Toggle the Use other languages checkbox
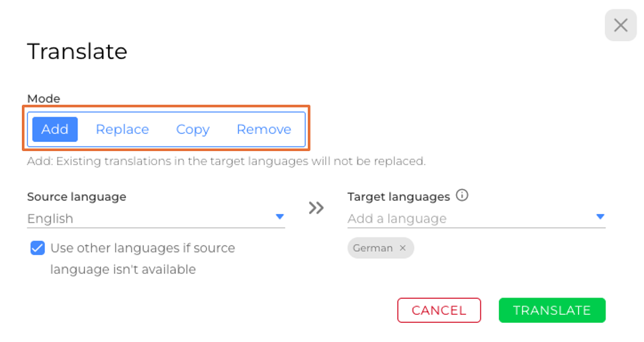The image size is (644, 342). pyautogui.click(x=37, y=249)
